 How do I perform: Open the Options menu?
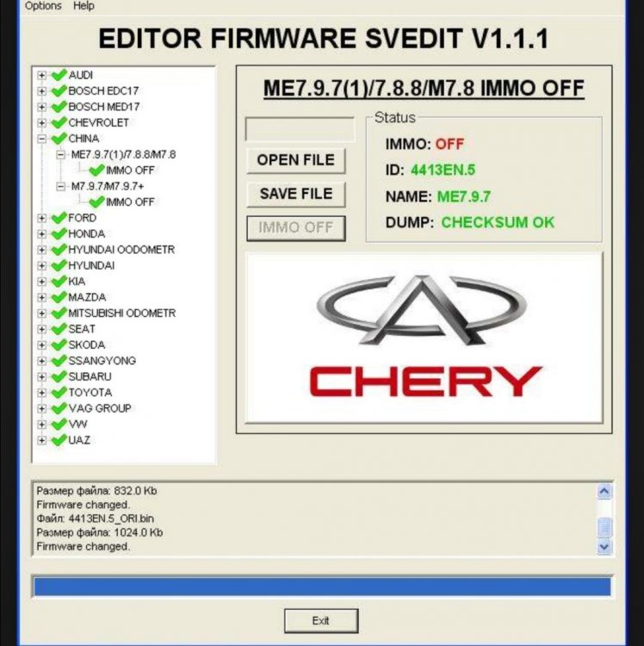43,6
